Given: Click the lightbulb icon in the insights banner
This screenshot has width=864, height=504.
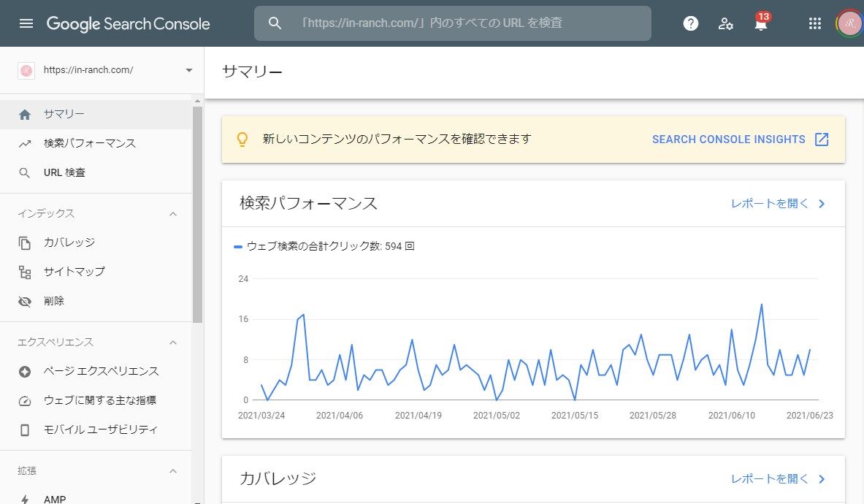Looking at the screenshot, I should (x=242, y=140).
